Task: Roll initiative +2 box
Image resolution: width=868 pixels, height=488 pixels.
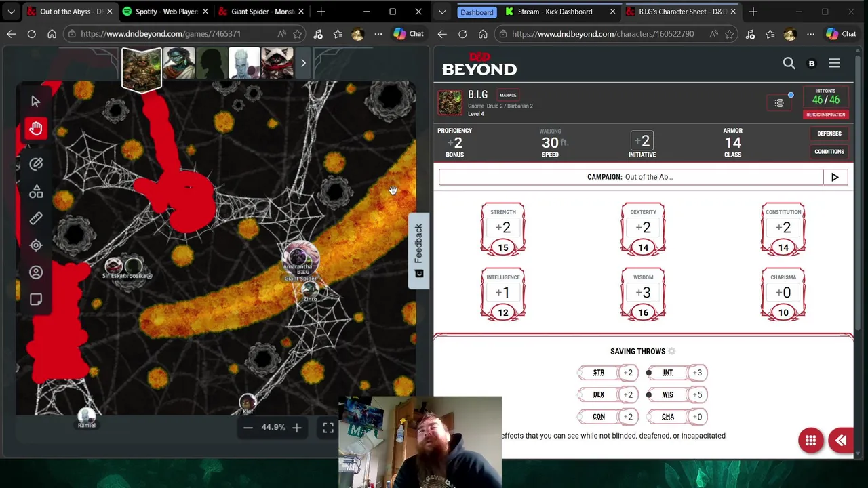Action: point(642,141)
